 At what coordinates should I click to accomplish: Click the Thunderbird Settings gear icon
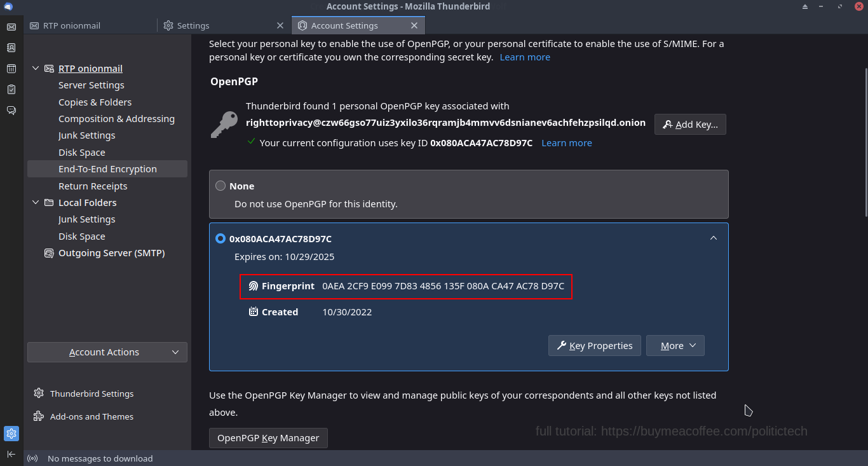(x=39, y=394)
